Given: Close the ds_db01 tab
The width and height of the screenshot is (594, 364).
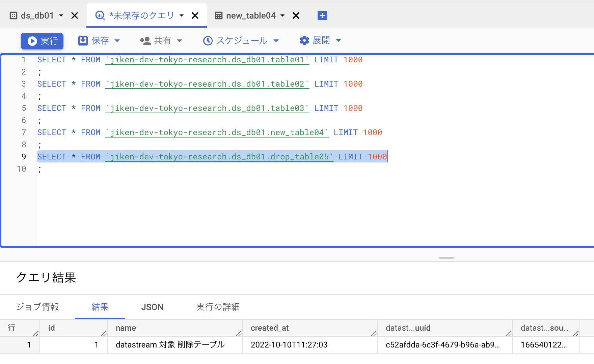Looking at the screenshot, I should coord(75,16).
